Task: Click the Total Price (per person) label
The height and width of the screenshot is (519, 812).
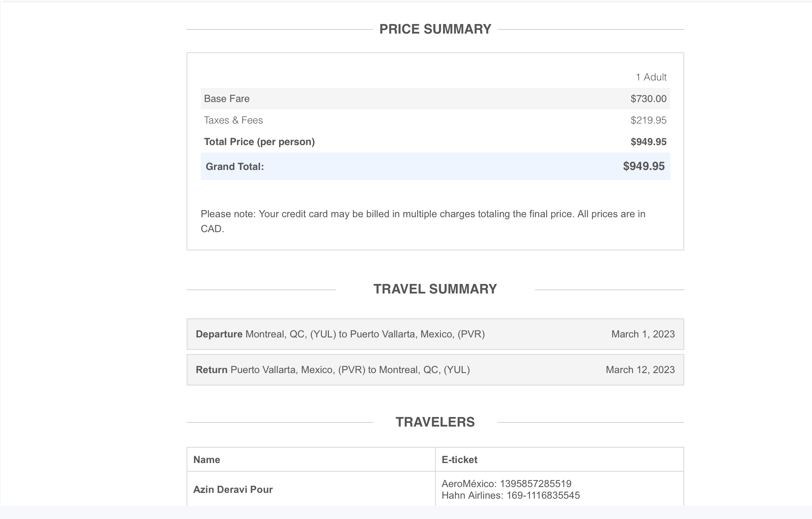Action: pos(259,142)
